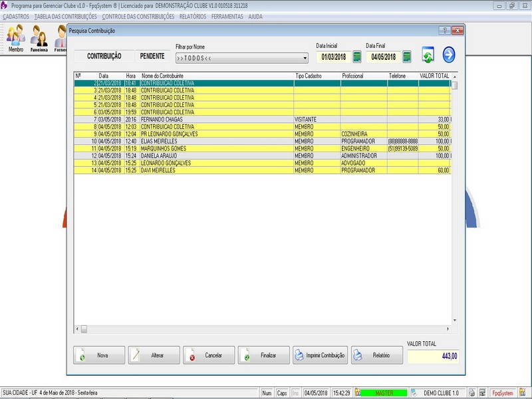Click application logo in title bar
532x399 pixels.
(4, 5)
